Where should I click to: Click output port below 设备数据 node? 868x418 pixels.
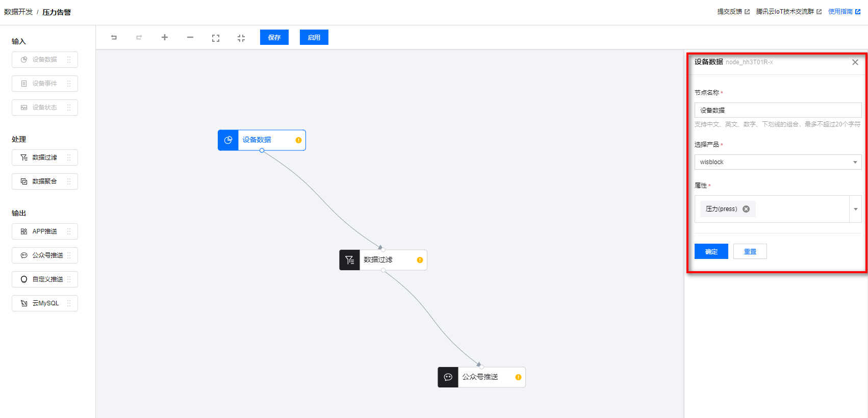(x=262, y=150)
